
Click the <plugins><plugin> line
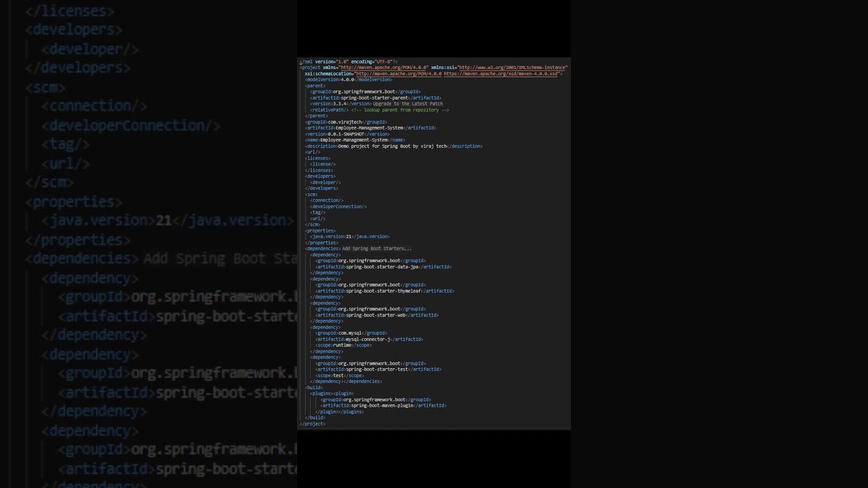pyautogui.click(x=332, y=394)
